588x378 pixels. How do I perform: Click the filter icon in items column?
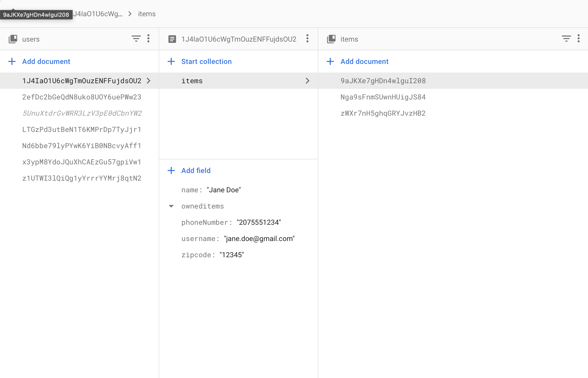pos(566,39)
